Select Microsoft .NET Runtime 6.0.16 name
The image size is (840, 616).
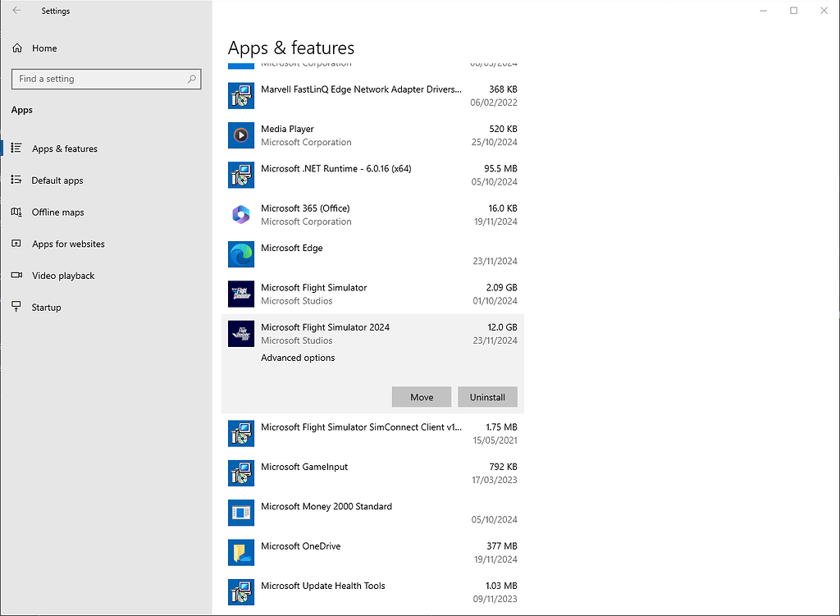tap(336, 169)
